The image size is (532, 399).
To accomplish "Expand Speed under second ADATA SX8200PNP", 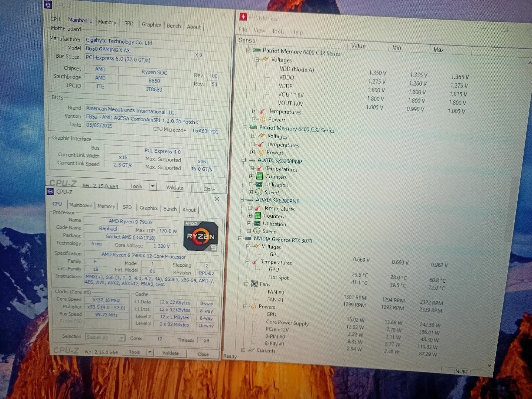I will 249,231.
